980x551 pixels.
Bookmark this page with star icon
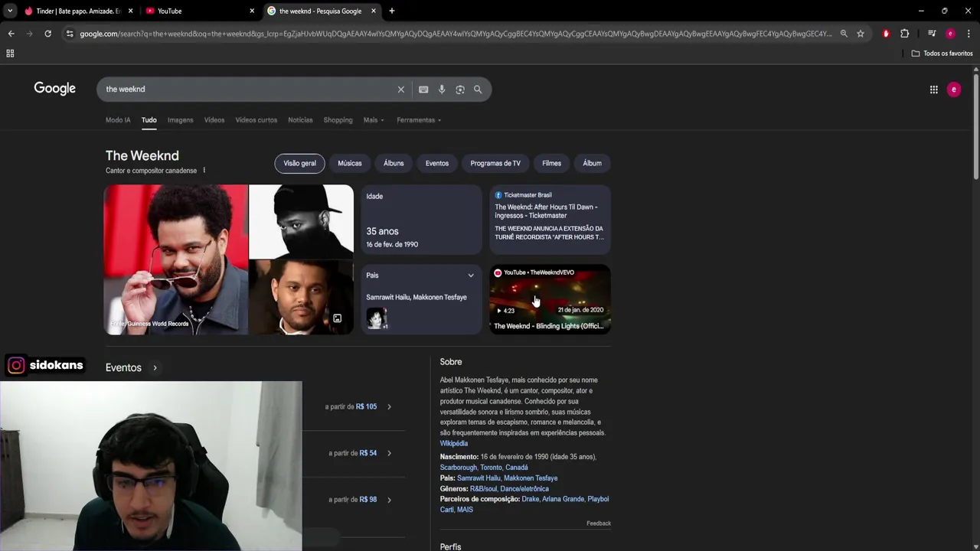[861, 34]
